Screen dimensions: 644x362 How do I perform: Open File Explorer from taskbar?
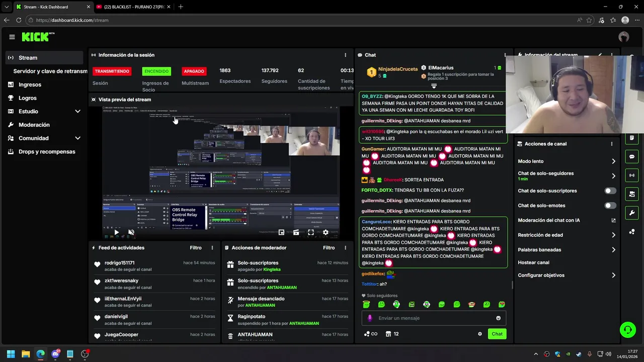[26, 354]
